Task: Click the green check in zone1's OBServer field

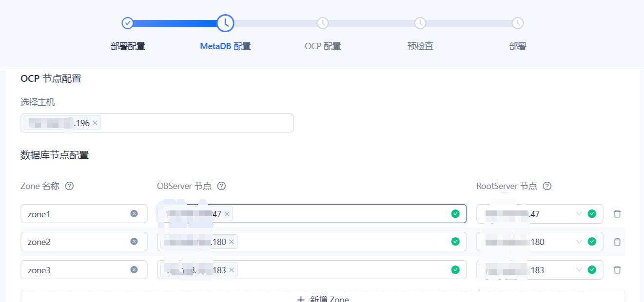Action: pyautogui.click(x=455, y=213)
